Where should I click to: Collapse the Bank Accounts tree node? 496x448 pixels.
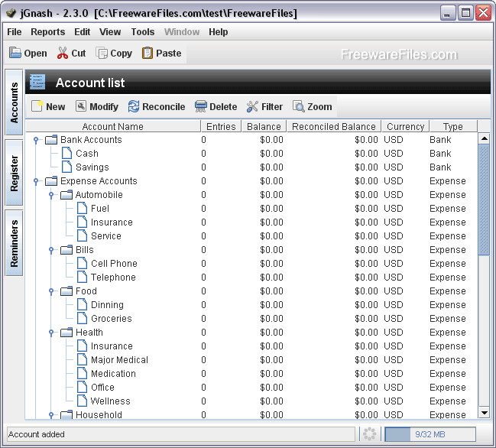click(x=36, y=140)
